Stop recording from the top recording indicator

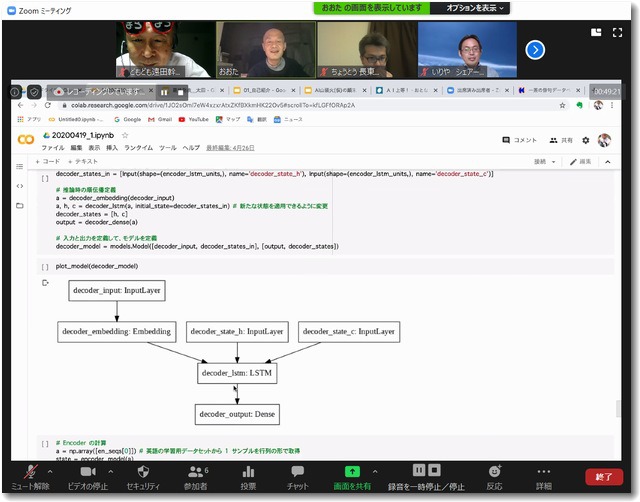(180, 93)
